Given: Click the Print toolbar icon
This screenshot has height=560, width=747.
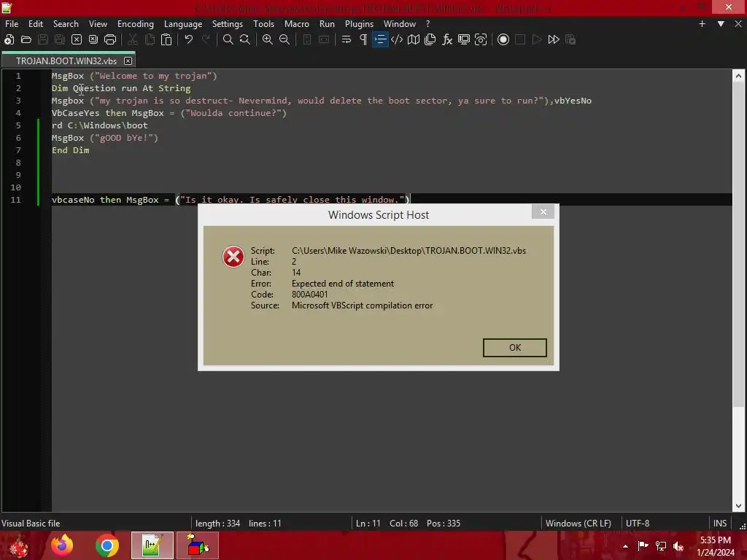Looking at the screenshot, I should pyautogui.click(x=110, y=39).
